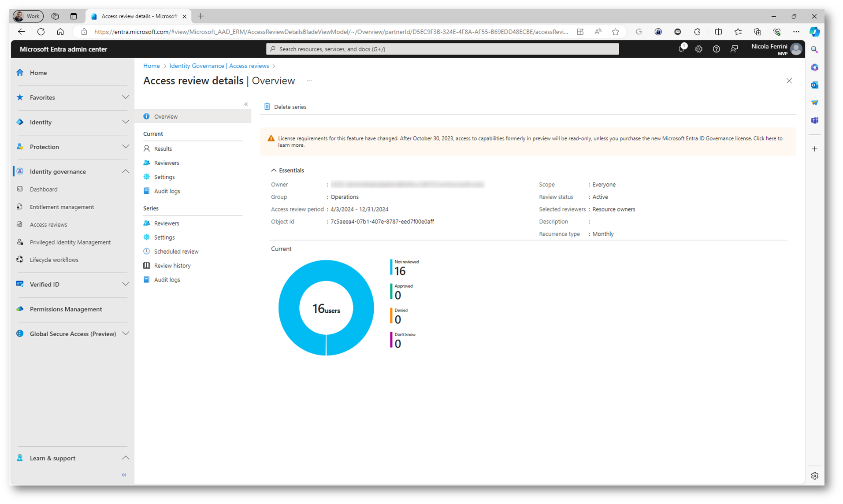Close the Access review details blade

click(x=789, y=81)
